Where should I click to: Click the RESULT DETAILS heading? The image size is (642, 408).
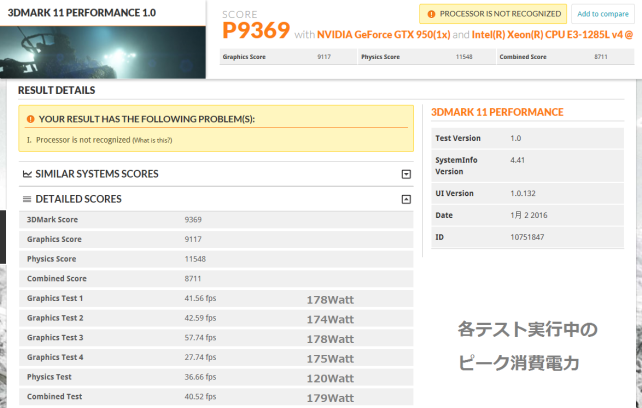point(57,91)
